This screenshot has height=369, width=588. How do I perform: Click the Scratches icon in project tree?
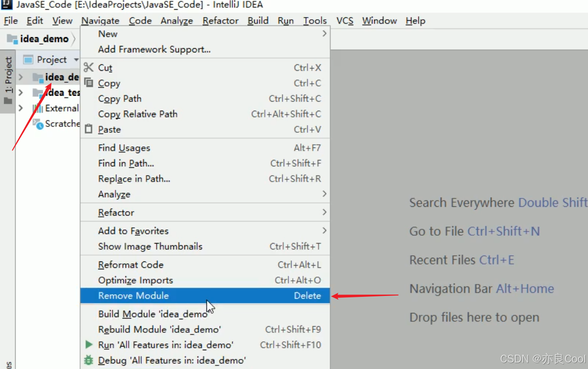[38, 124]
